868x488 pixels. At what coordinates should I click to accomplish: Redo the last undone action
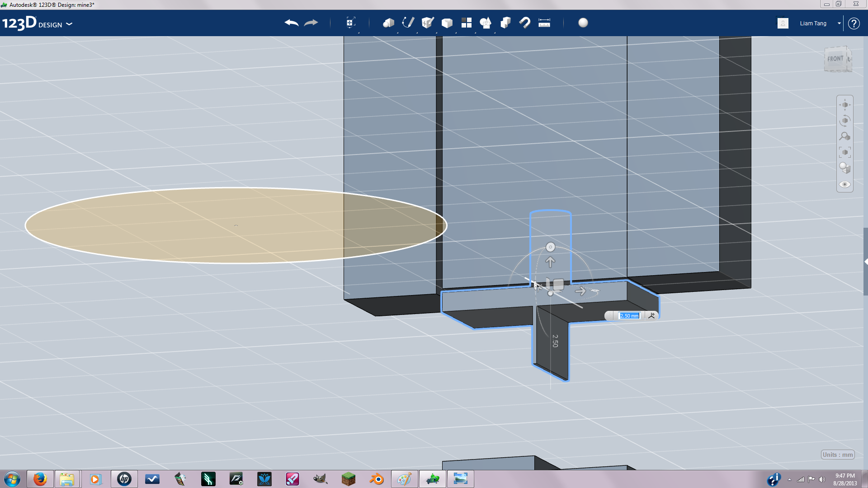(x=311, y=23)
